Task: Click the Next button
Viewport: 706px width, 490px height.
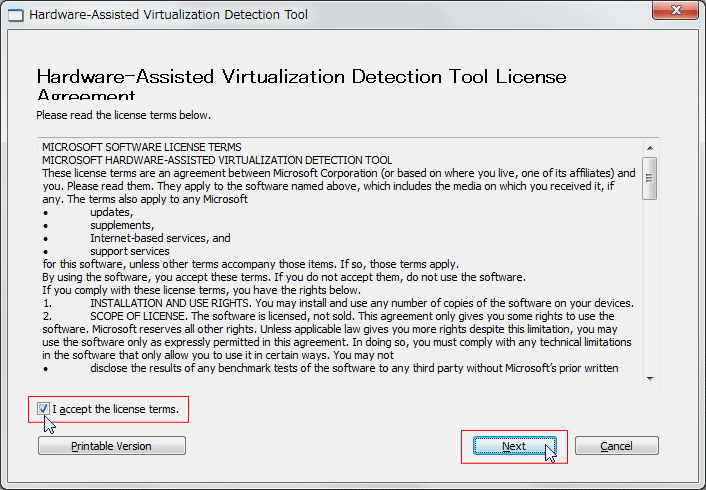Action: pyautogui.click(x=515, y=446)
